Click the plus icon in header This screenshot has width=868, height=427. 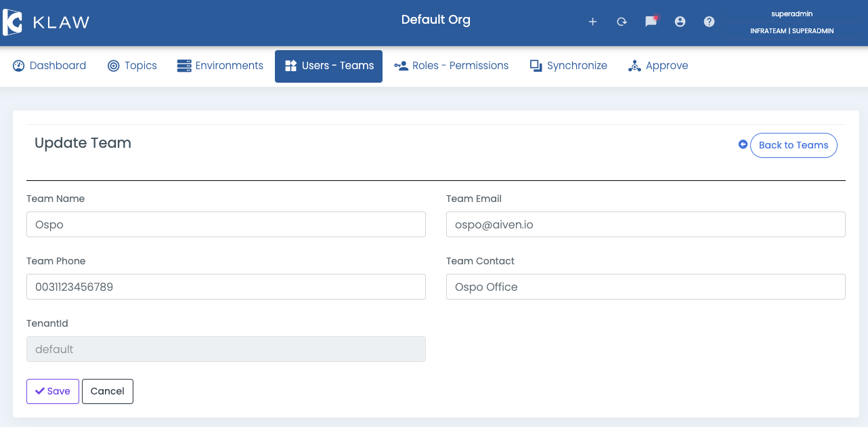(592, 22)
